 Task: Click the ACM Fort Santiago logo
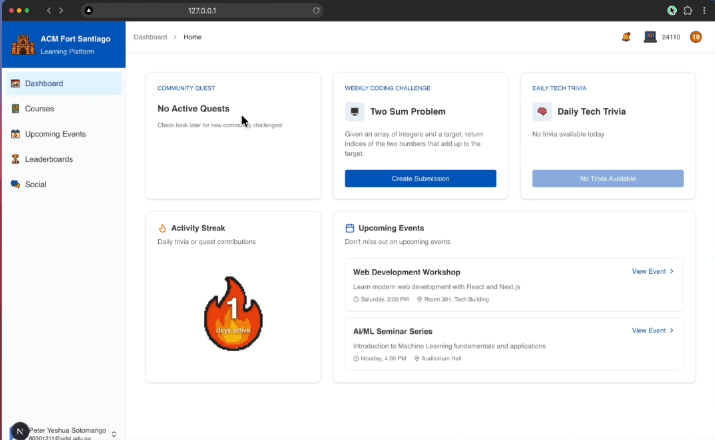point(22,44)
